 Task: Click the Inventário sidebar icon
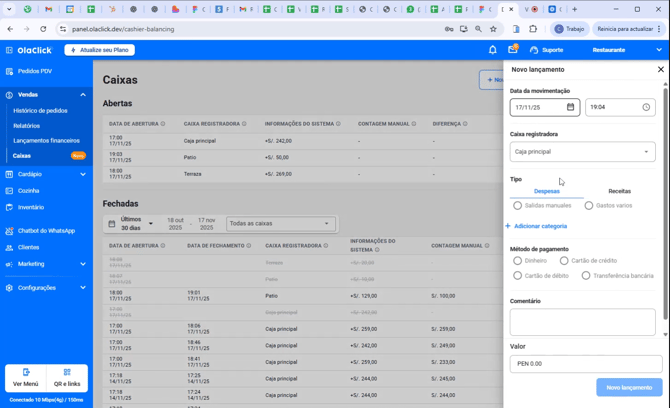[x=9, y=208]
